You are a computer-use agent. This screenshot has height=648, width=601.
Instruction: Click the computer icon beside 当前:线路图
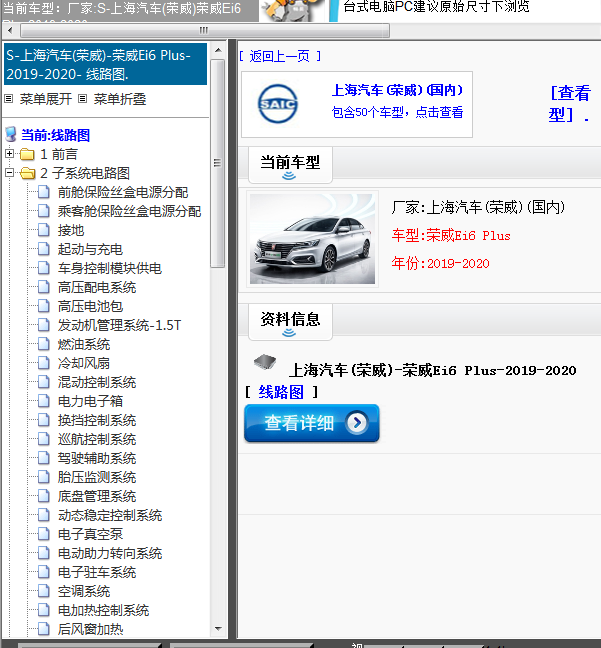[11, 135]
